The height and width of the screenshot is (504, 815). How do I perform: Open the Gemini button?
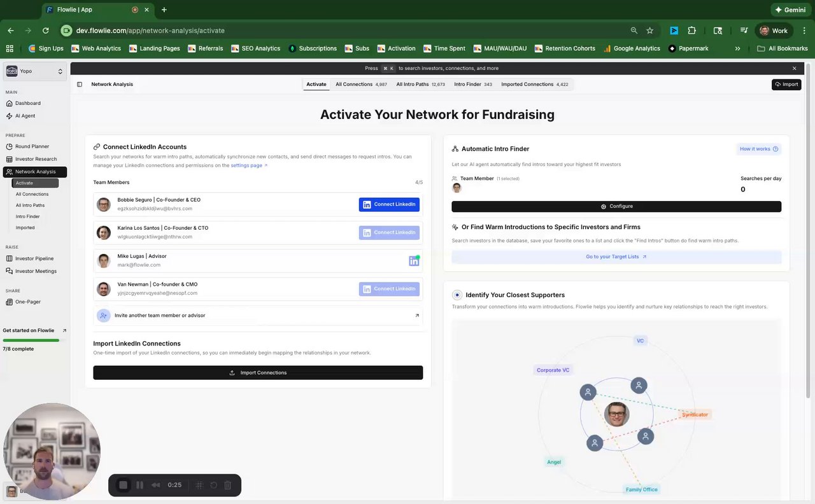[790, 10]
